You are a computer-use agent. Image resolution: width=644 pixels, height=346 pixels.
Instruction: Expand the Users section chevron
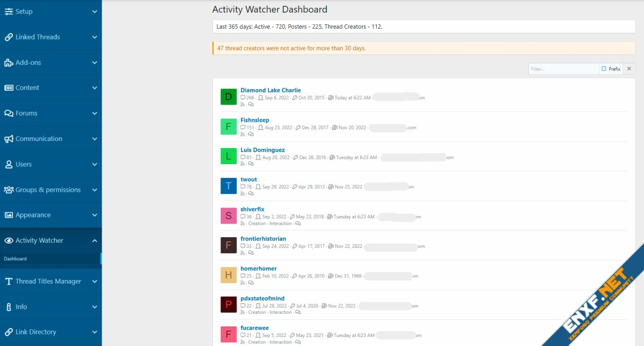click(95, 165)
